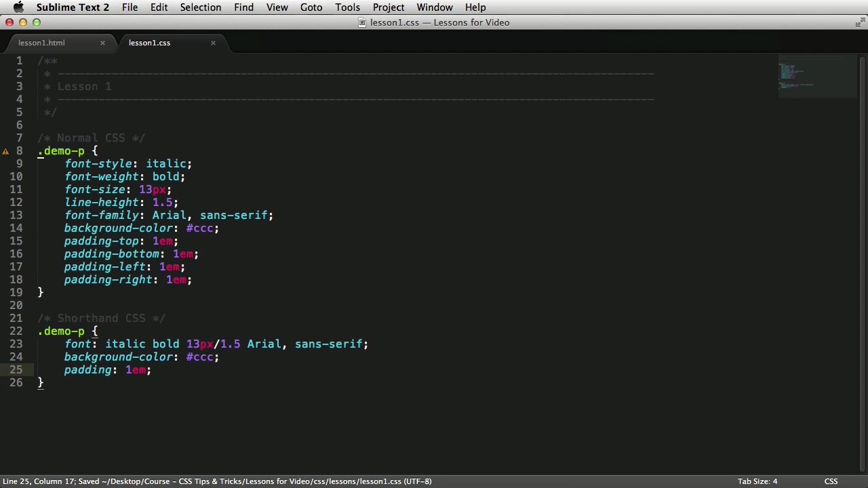Viewport: 868px width, 488px height.
Task: Click the closing brace on line 19
Action: [x=41, y=293]
